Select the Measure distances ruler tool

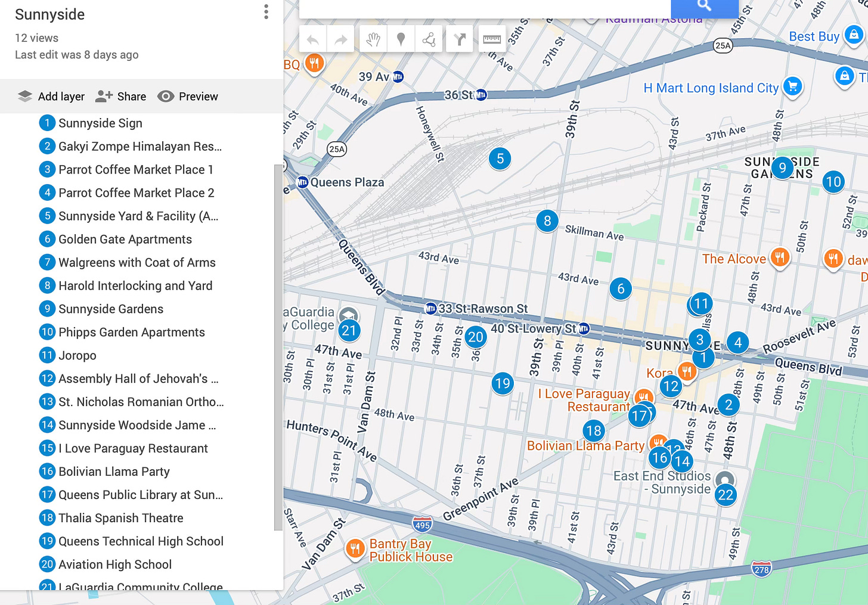click(x=492, y=40)
